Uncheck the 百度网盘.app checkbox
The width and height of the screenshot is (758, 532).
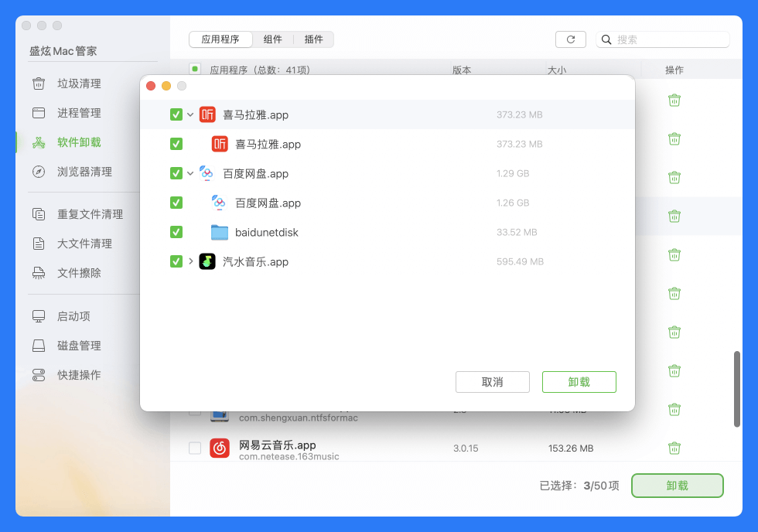(x=175, y=173)
